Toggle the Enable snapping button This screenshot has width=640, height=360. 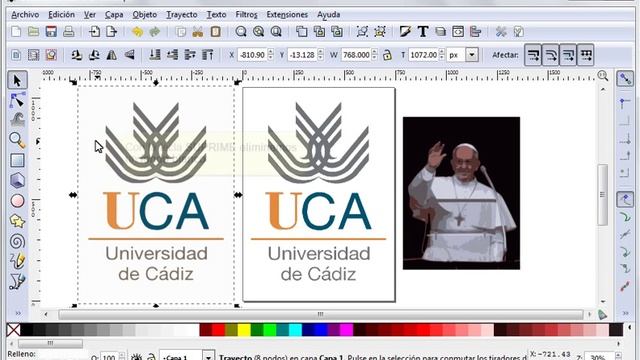pyautogui.click(x=625, y=78)
